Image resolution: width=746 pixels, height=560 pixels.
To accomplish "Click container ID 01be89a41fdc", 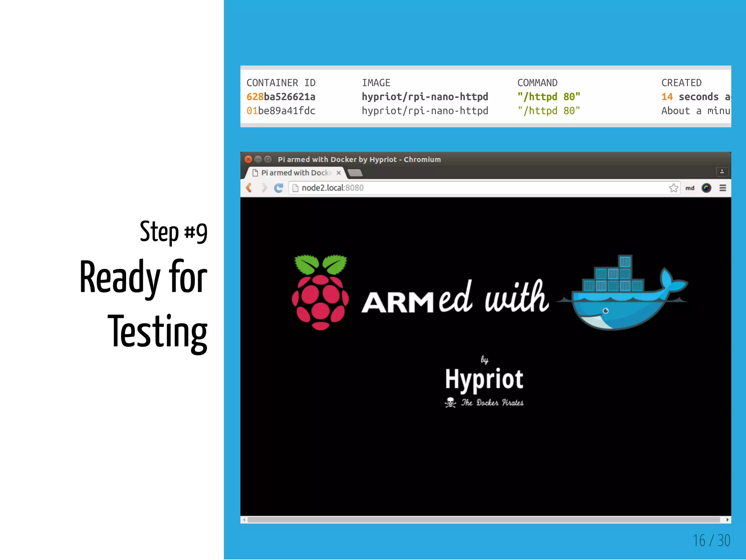I will 281,110.
